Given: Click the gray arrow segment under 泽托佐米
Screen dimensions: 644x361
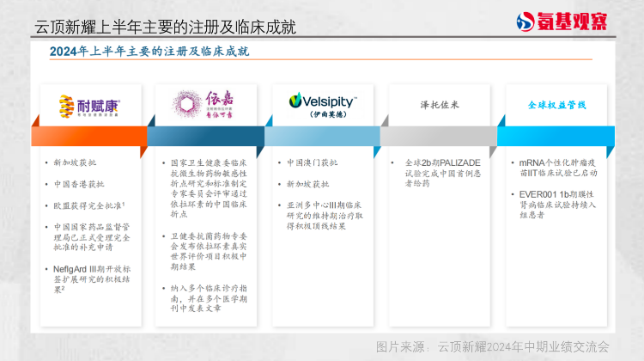Looking at the screenshot, I should 439,136.
